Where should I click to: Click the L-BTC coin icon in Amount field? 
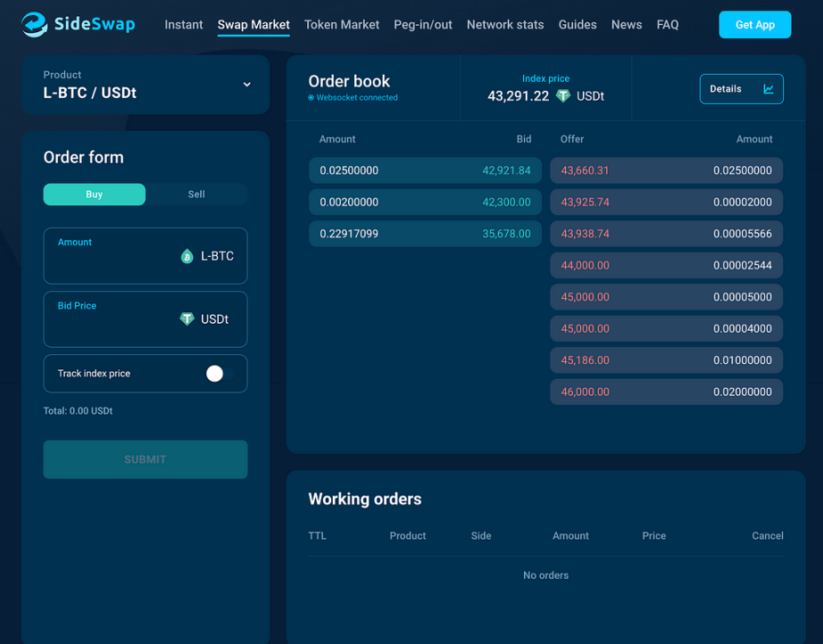click(187, 257)
